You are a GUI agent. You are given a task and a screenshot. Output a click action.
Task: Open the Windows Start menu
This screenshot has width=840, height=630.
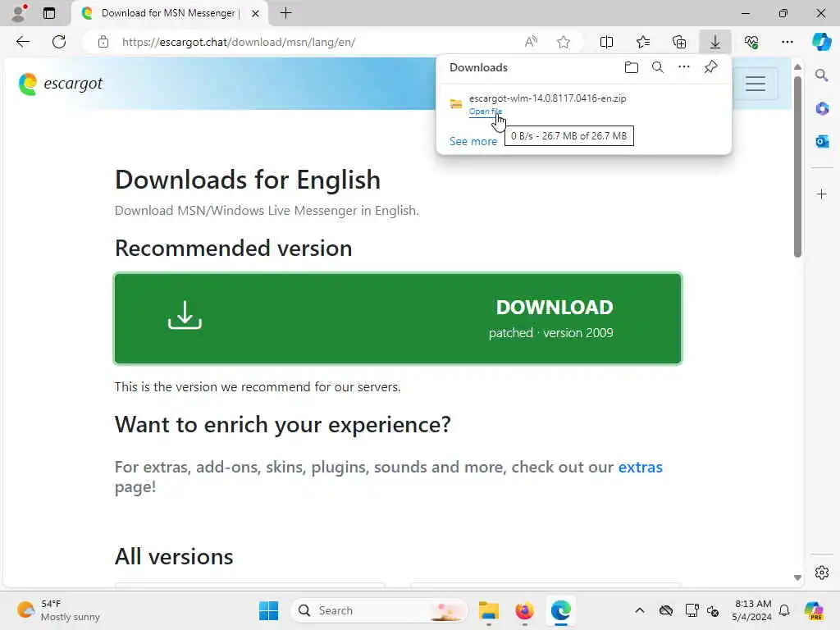tap(268, 610)
